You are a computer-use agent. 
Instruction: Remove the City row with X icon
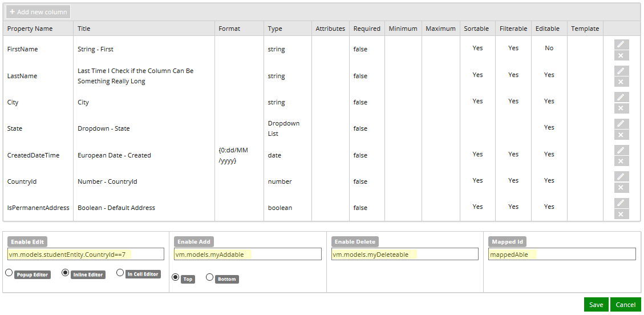pos(621,108)
